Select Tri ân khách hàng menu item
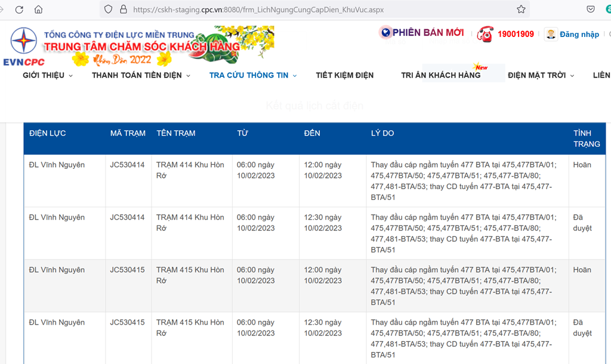 440,75
